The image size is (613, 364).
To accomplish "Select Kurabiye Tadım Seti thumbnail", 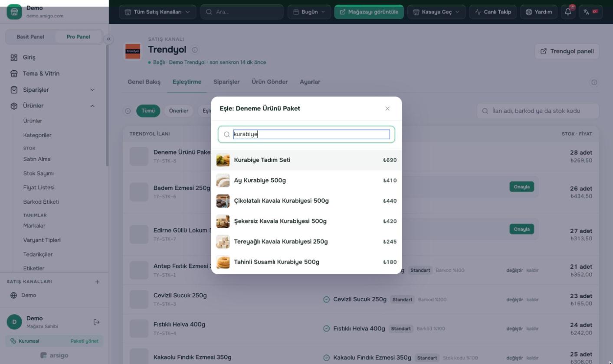I will [223, 160].
